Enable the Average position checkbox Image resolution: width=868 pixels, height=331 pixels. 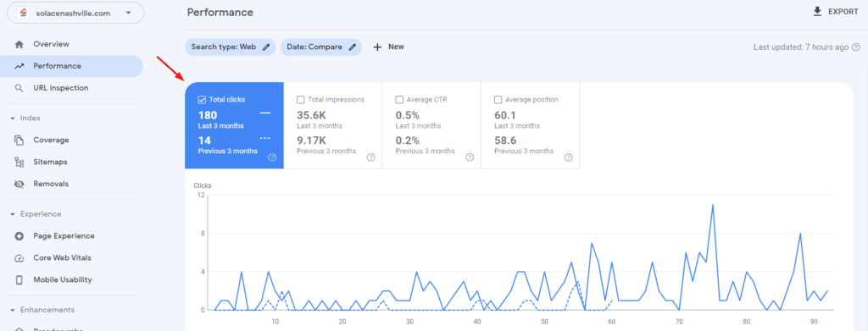pyautogui.click(x=498, y=100)
